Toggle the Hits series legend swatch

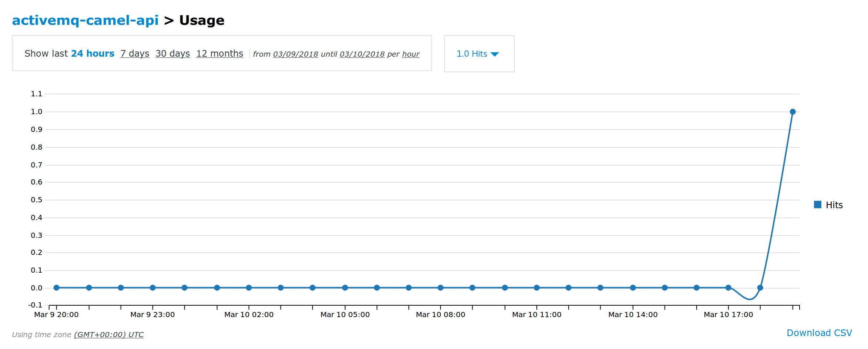[818, 205]
